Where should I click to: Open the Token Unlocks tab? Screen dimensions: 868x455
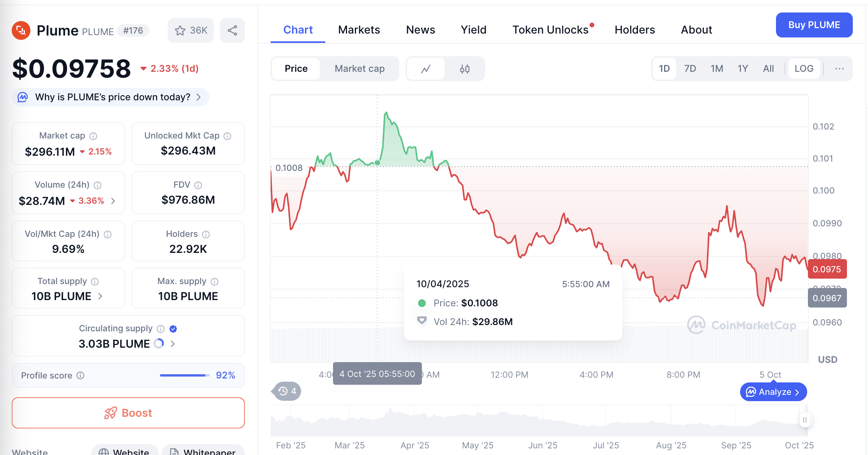point(550,30)
